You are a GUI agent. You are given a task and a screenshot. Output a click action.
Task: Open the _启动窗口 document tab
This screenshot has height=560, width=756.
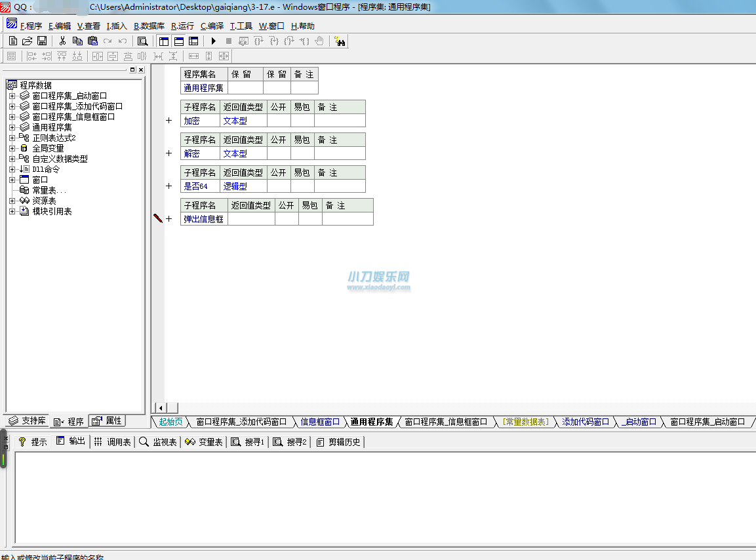tap(639, 422)
